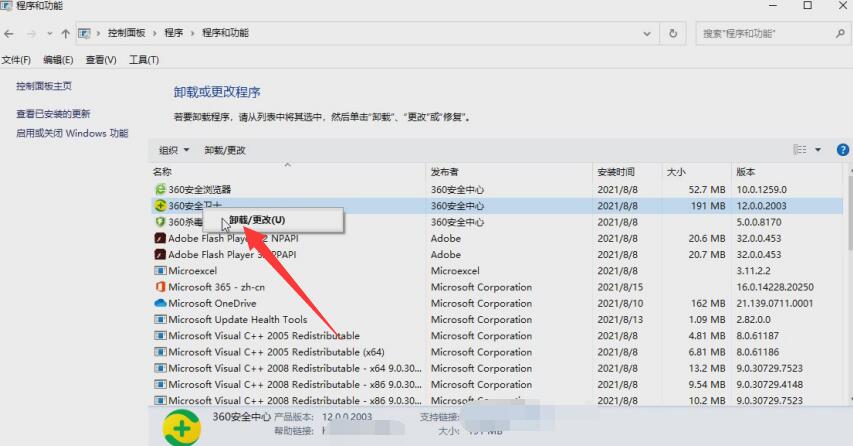This screenshot has height=446, width=853.
Task: Click the 360杀毒 shield icon
Action: 160,222
